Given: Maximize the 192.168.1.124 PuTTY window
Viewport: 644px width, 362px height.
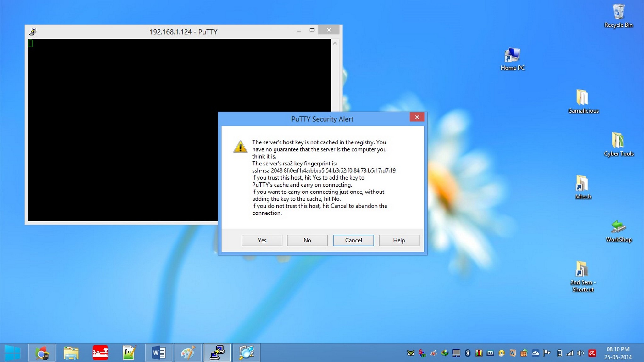Looking at the screenshot, I should (x=312, y=30).
